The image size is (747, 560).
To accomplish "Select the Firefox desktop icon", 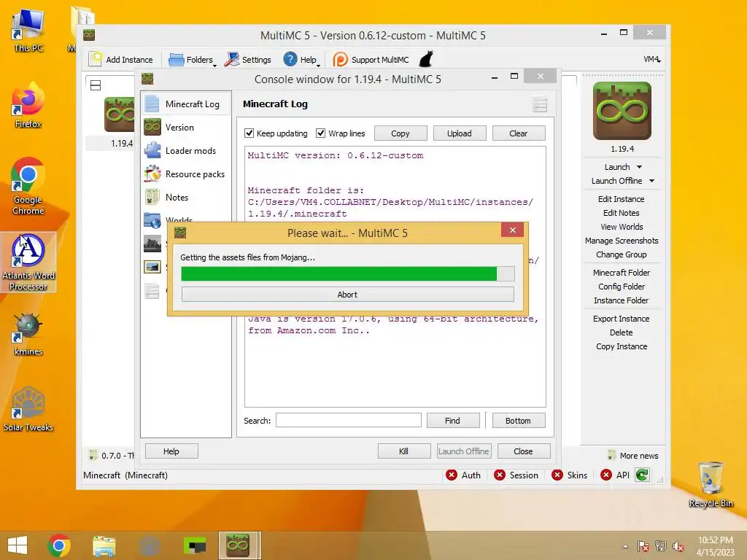I will pos(28,106).
